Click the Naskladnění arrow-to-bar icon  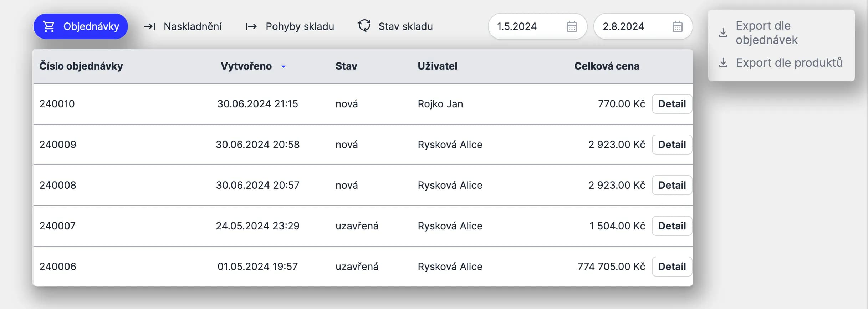tap(149, 26)
